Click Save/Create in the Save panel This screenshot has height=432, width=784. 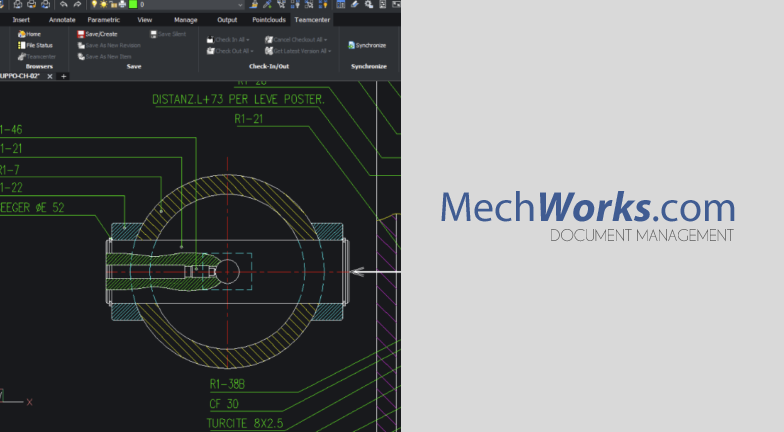point(97,34)
